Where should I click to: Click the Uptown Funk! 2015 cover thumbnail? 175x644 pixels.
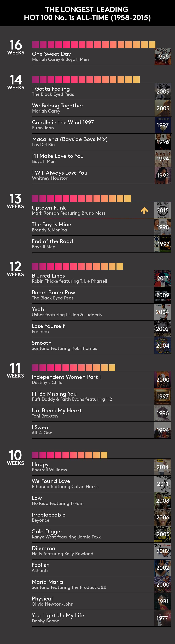coord(163,211)
